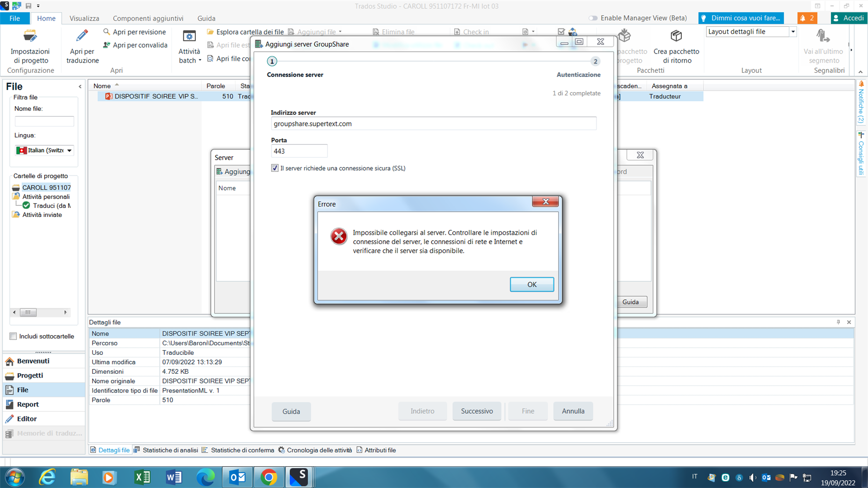Open notifications bell icon
This screenshot has width=868, height=488.
(x=807, y=18)
